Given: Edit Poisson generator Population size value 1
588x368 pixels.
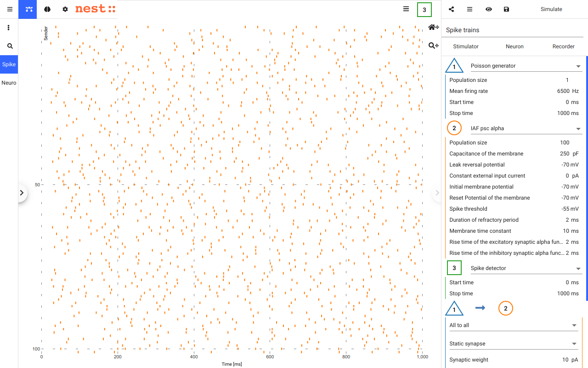Looking at the screenshot, I should [x=567, y=80].
